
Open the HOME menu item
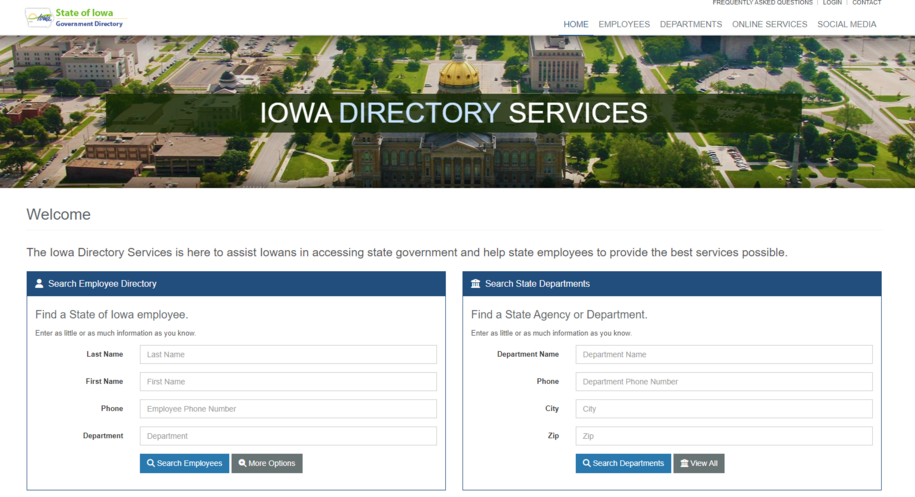(575, 24)
